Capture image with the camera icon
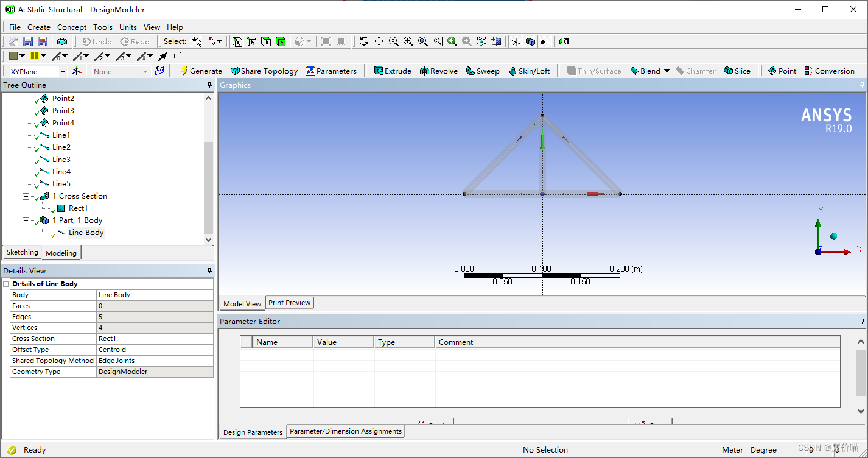 (x=62, y=41)
